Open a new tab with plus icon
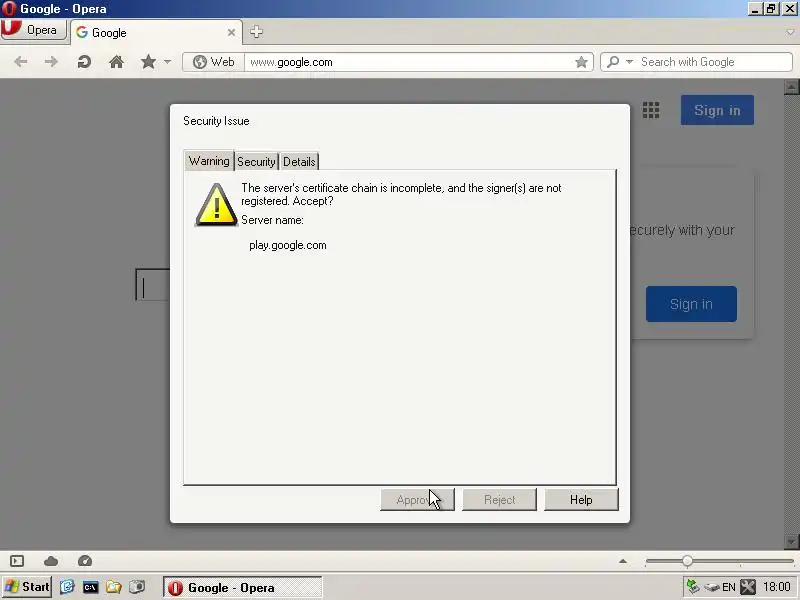 pos(256,32)
